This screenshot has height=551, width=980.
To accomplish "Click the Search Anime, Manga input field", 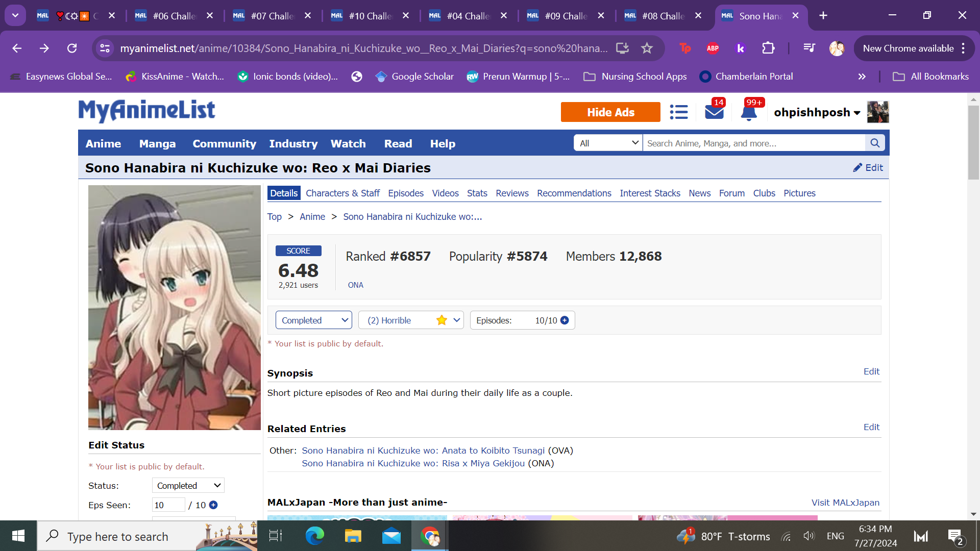I will (x=754, y=143).
